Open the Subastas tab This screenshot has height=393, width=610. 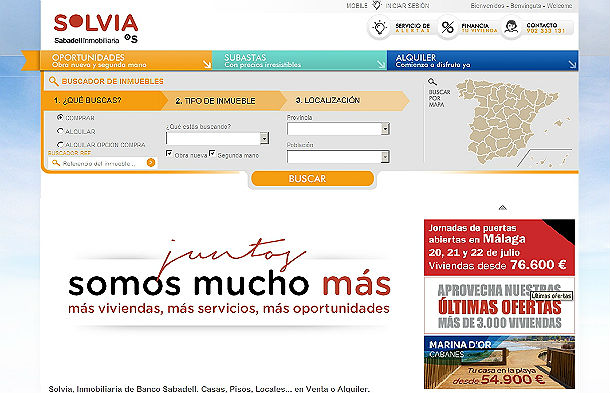click(300, 60)
